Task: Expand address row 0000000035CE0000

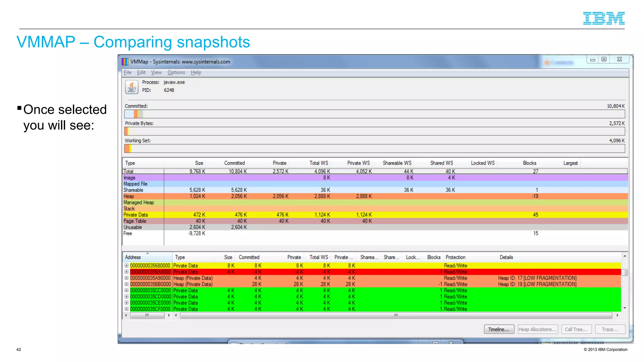Action: [126, 303]
